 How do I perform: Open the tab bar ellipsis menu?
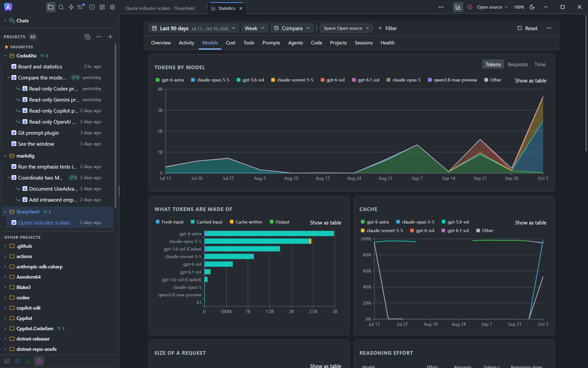point(441,7)
